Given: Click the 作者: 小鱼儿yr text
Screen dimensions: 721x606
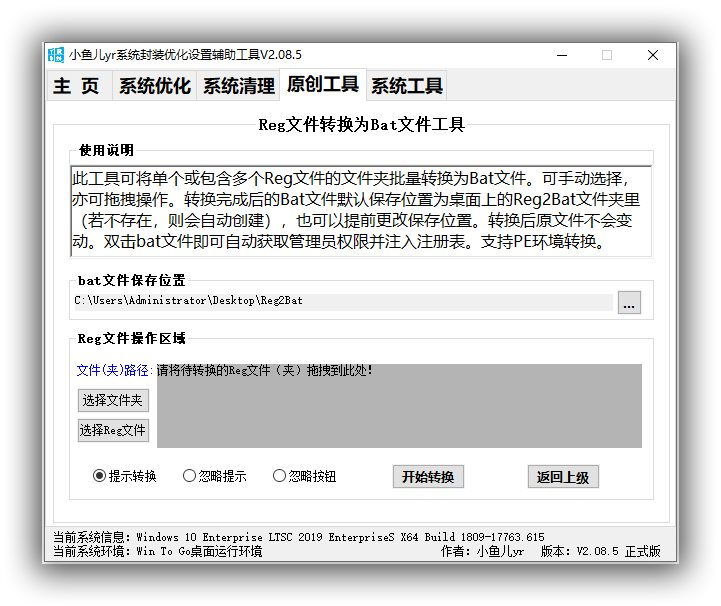Looking at the screenshot, I should pos(482,551).
